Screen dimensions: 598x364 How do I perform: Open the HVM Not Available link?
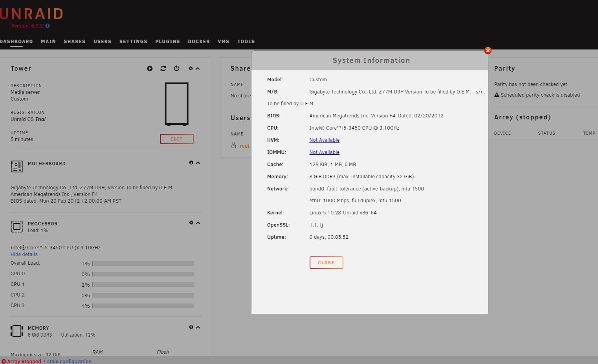pos(324,140)
